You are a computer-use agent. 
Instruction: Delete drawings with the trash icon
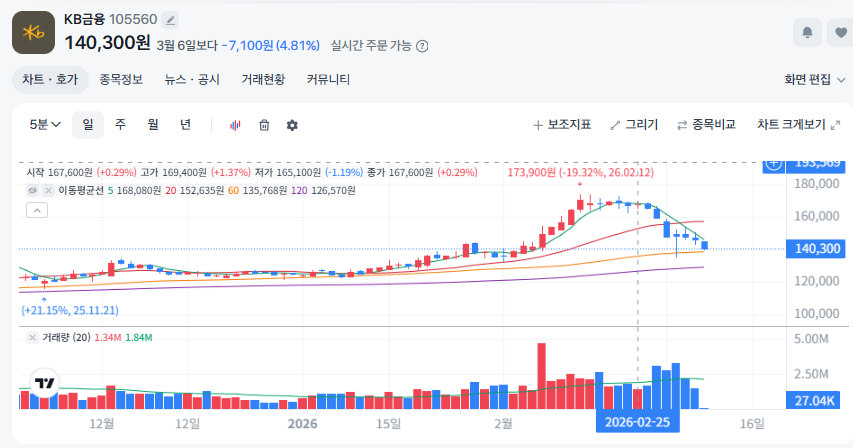click(264, 126)
